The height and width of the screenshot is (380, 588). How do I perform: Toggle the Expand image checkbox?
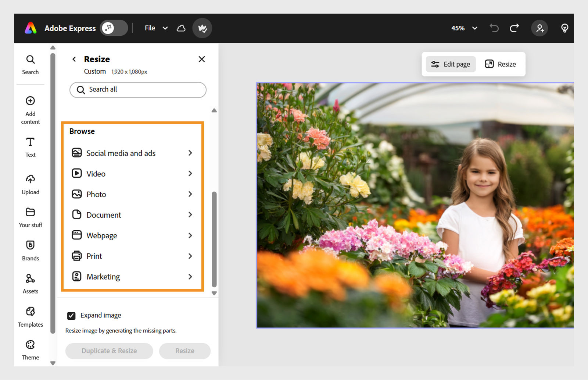[71, 315]
